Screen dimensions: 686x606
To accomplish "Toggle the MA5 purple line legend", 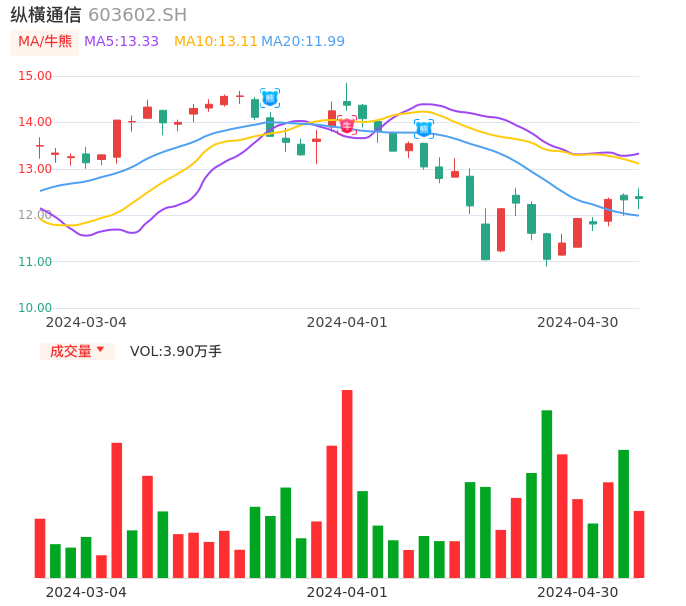I will coord(122,42).
